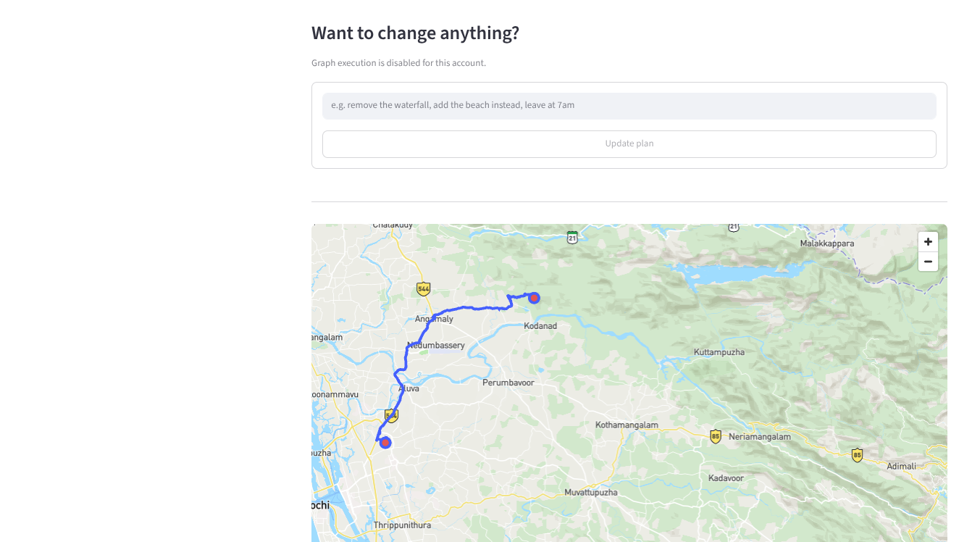Click the Update plan button
This screenshot has height=542, width=980.
[x=629, y=143]
